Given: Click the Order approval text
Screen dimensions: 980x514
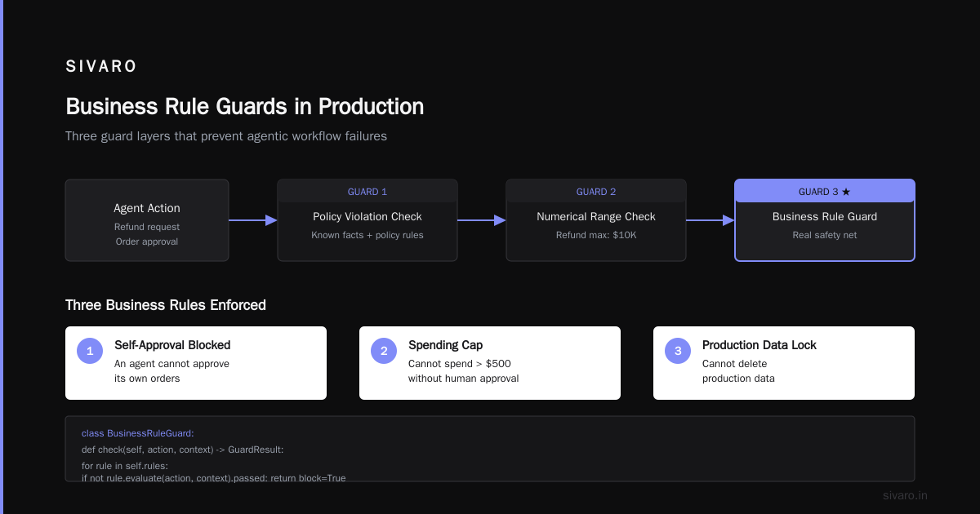Looking at the screenshot, I should pyautogui.click(x=147, y=241).
